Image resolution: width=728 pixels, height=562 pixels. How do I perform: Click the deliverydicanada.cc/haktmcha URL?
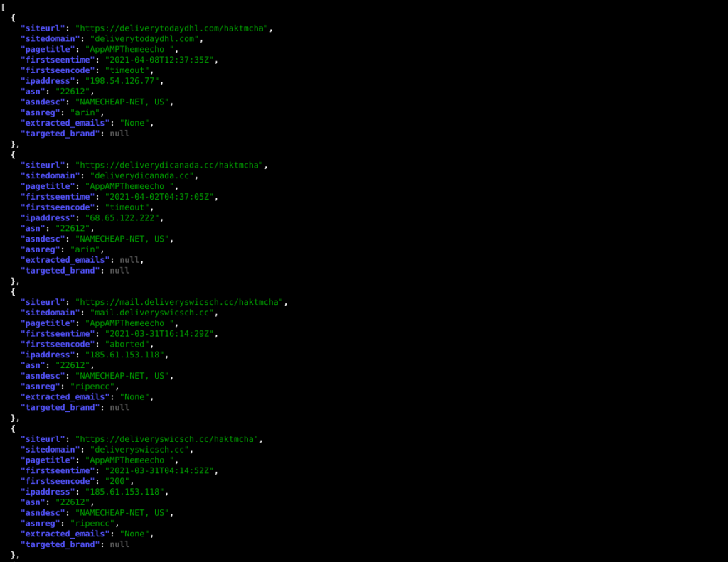pos(169,166)
